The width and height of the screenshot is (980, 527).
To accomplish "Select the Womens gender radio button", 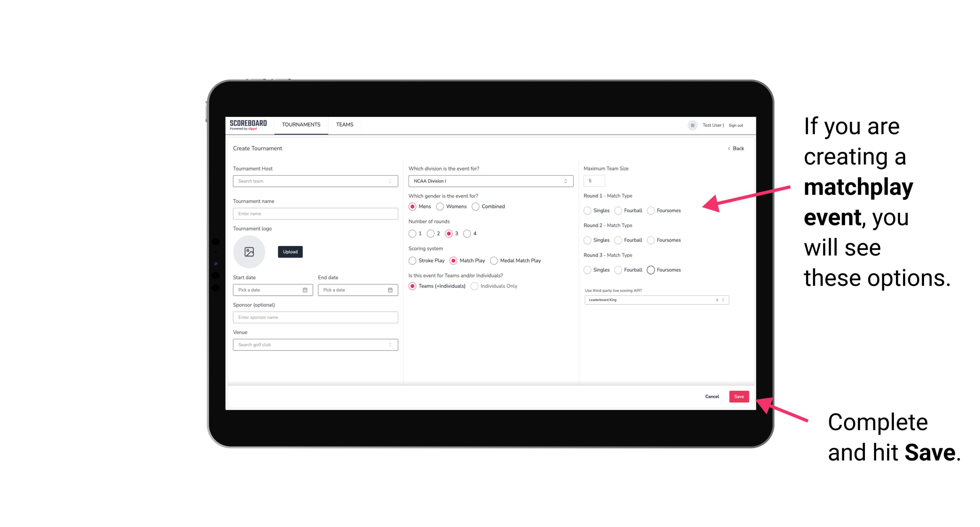I will pos(440,206).
